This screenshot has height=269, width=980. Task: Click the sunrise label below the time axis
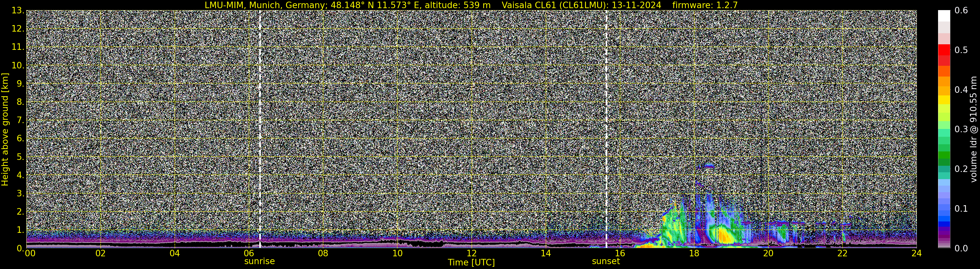click(260, 262)
